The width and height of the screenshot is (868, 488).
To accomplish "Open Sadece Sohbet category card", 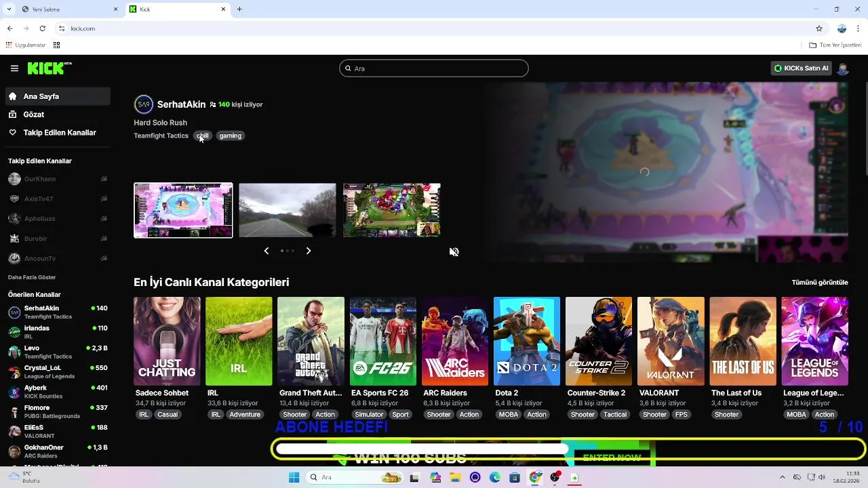I will pyautogui.click(x=167, y=341).
